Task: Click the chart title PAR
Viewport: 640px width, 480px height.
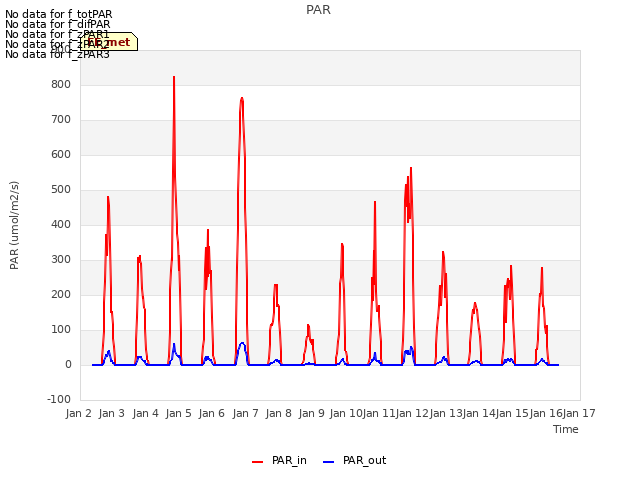Action: coord(318,10)
